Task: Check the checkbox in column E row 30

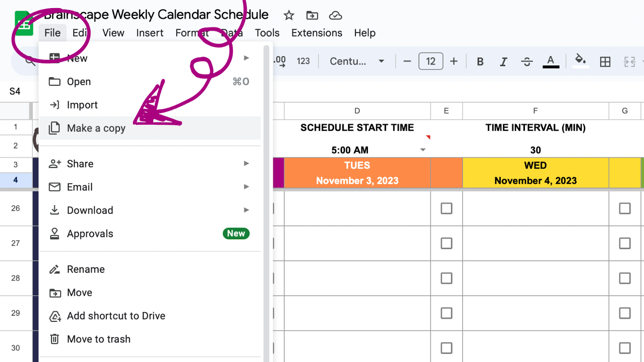Action: (447, 348)
